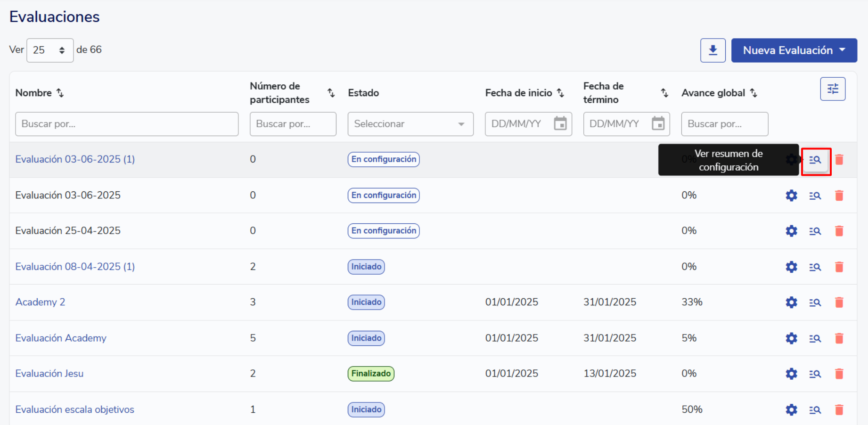The image size is (868, 425).
Task: Open calendar picker for Fecha de inicio
Action: click(x=560, y=124)
